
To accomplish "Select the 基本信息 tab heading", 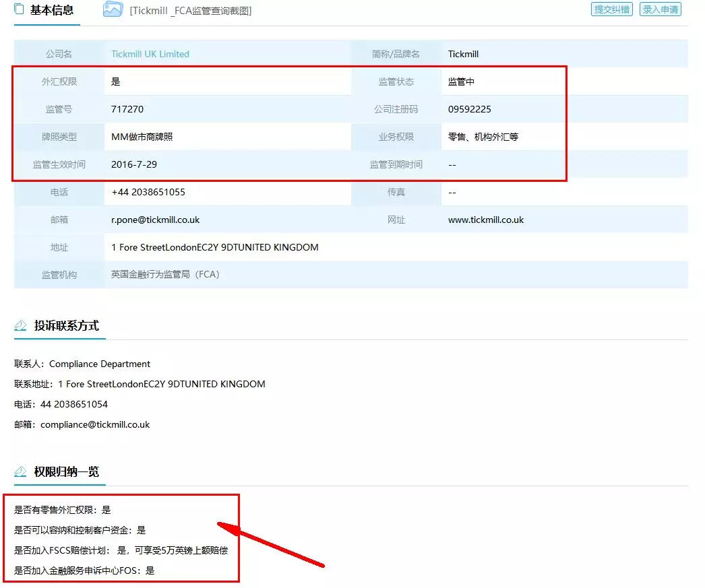I will 52,10.
